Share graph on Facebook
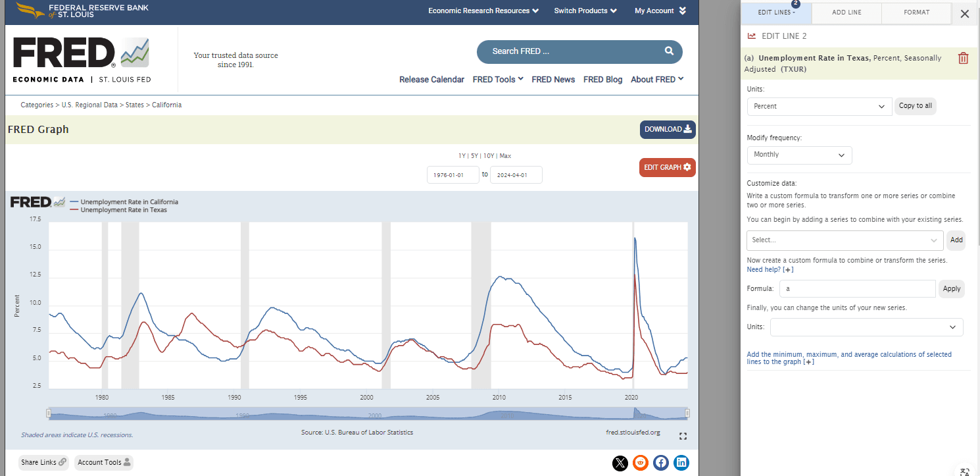Screen dimensions: 980x476 point(661,463)
